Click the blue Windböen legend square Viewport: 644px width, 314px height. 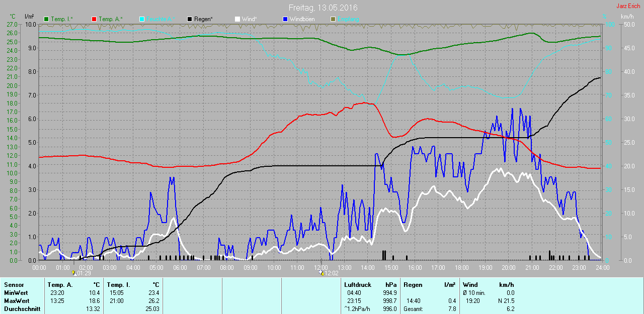click(x=285, y=19)
